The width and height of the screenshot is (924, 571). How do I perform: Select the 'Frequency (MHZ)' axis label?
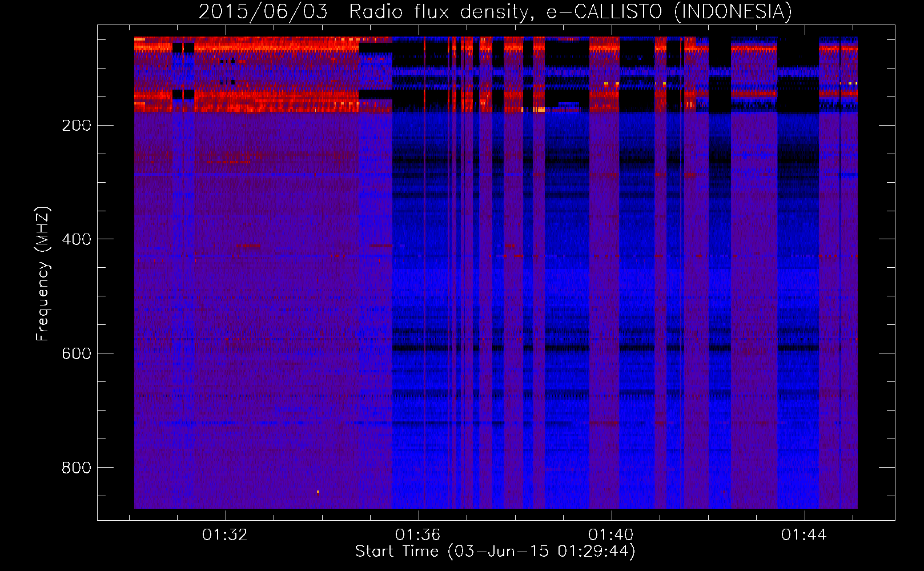[x=43, y=274]
